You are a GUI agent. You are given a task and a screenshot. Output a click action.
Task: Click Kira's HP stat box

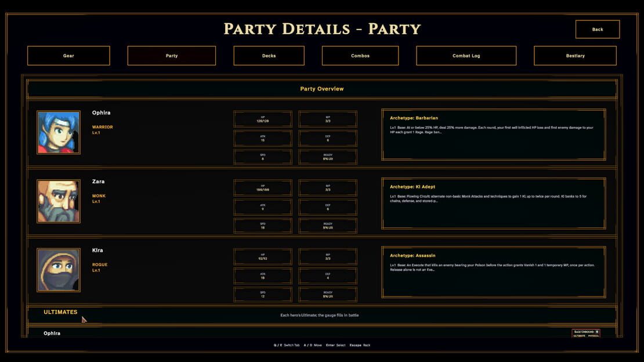click(x=263, y=257)
